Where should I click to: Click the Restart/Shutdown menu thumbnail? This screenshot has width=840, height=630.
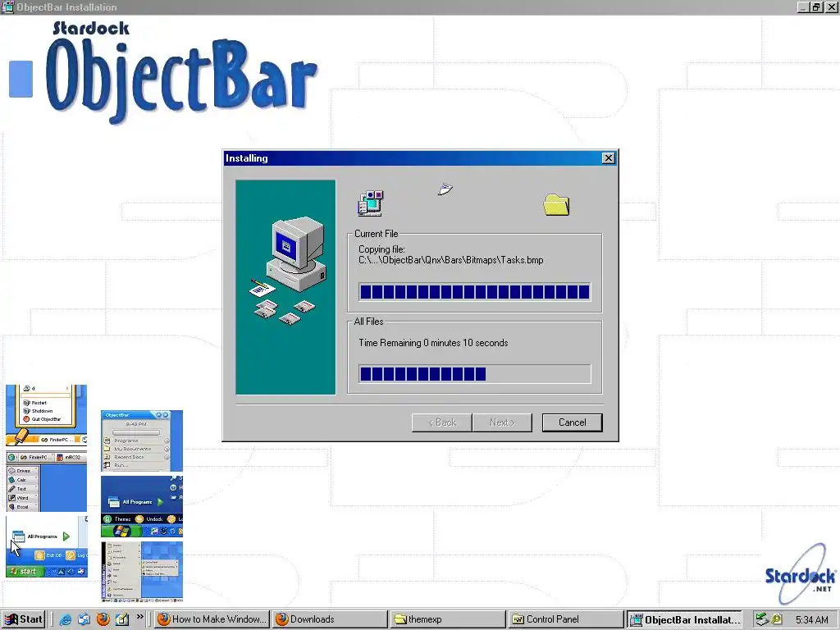pos(47,415)
